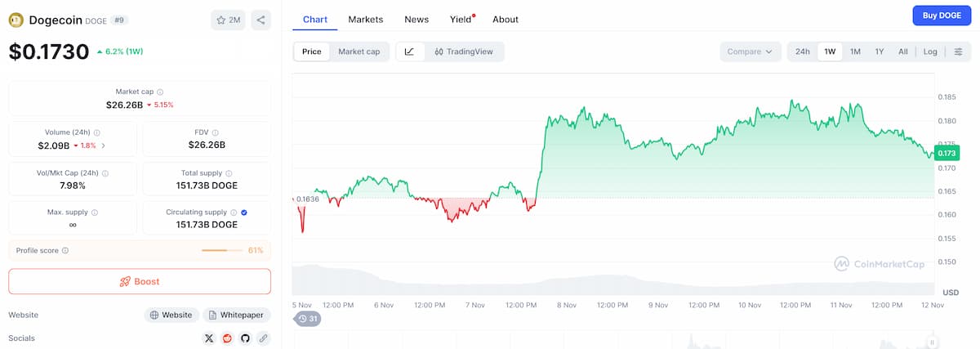Open Dogecoin's Reddit social link
The image size is (980, 349).
227,338
